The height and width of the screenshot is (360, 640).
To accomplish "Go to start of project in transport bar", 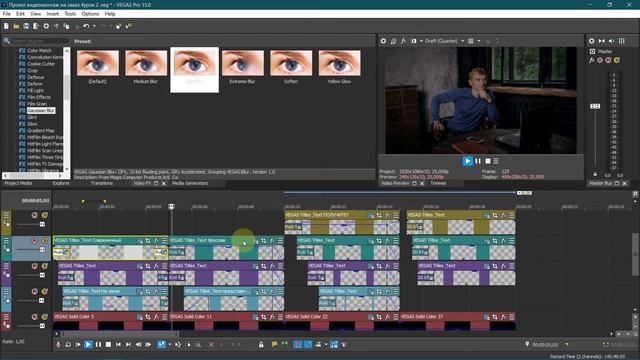I will (x=118, y=344).
